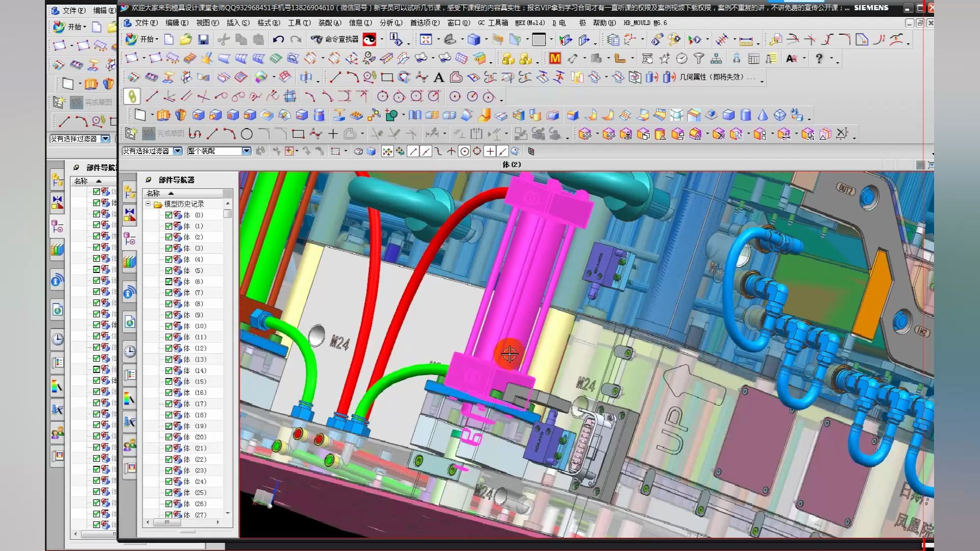Toggle checkbox of 体 (20) in navigator

click(x=168, y=437)
